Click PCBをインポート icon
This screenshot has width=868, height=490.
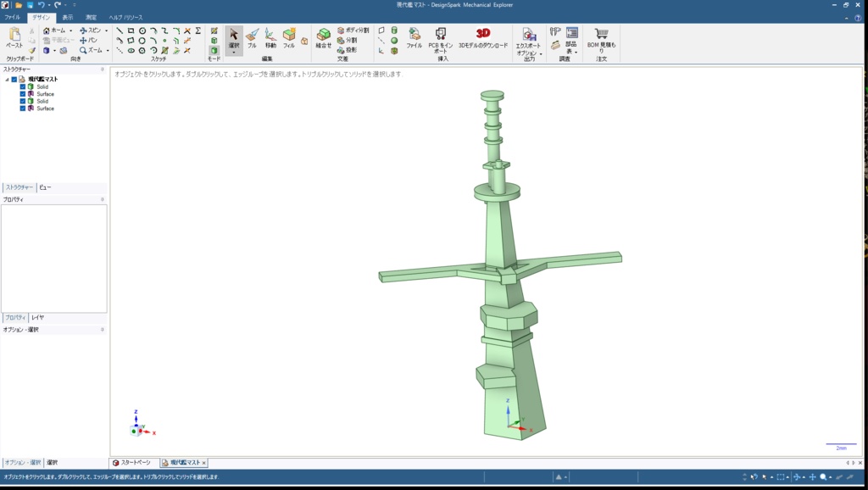click(441, 40)
